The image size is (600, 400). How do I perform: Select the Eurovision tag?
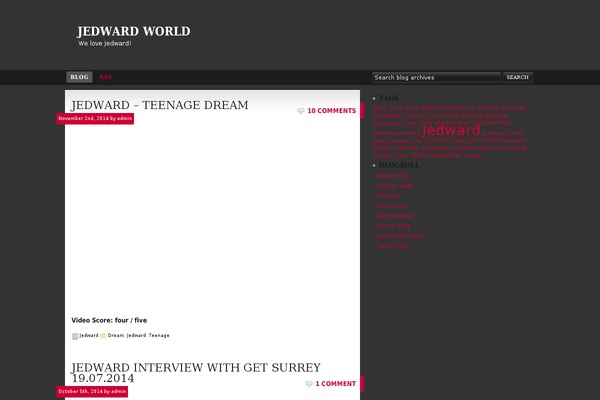tap(387, 123)
